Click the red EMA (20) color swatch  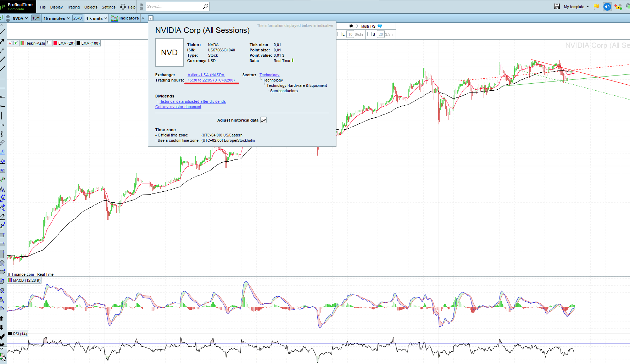click(55, 43)
